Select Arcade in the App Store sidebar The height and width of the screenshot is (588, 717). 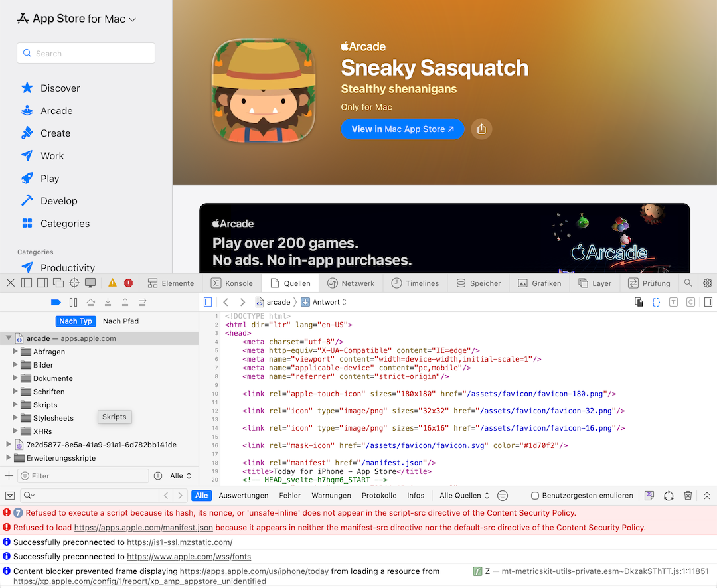click(x=56, y=111)
